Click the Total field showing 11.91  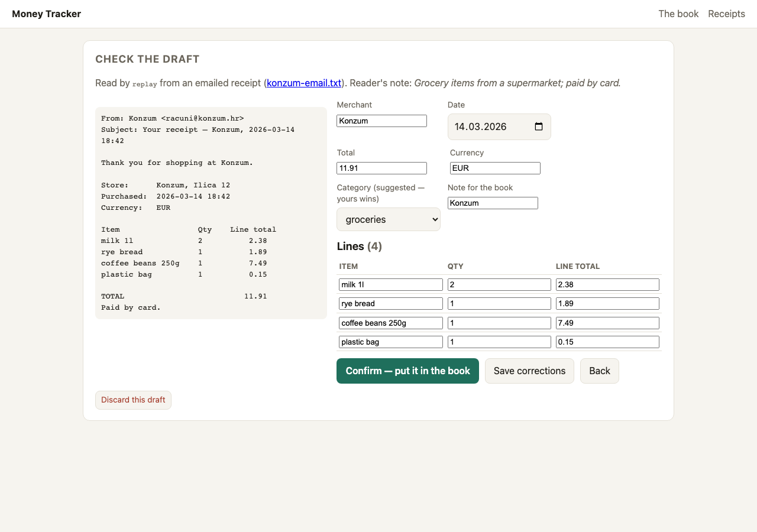(381, 168)
